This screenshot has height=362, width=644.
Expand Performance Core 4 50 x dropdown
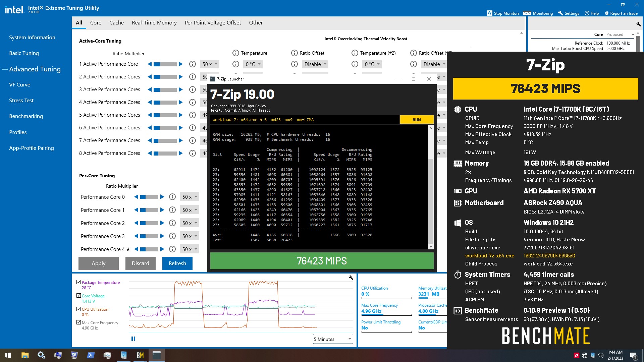[190, 249]
